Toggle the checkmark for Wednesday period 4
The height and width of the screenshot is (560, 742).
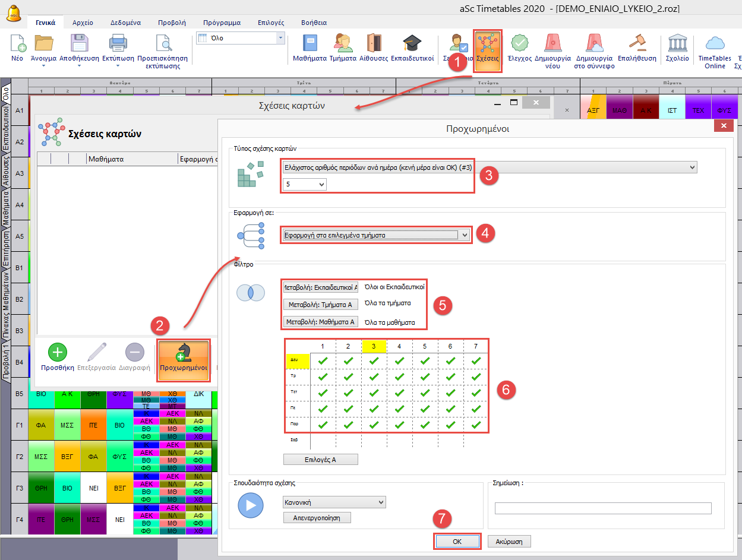(x=399, y=393)
